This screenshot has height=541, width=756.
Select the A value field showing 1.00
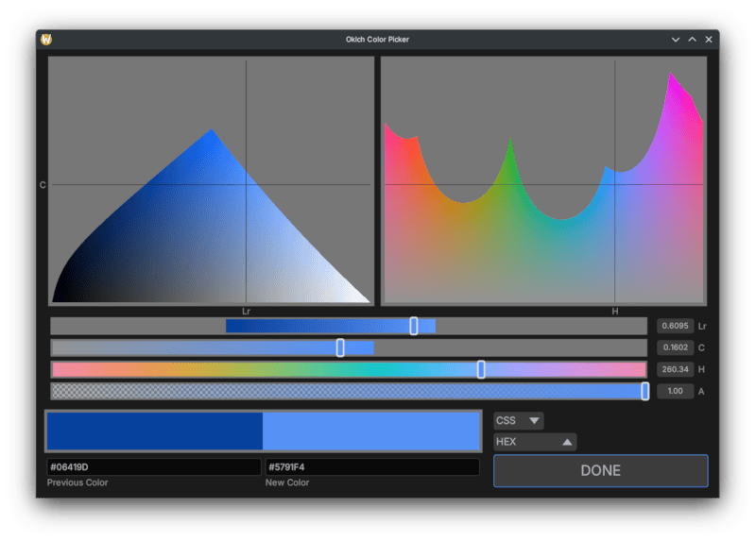click(x=675, y=391)
